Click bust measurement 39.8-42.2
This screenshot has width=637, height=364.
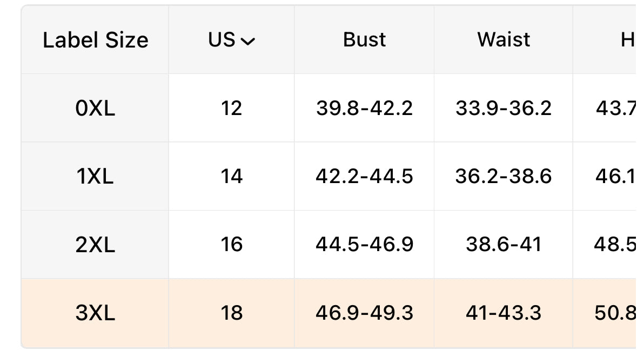364,109
